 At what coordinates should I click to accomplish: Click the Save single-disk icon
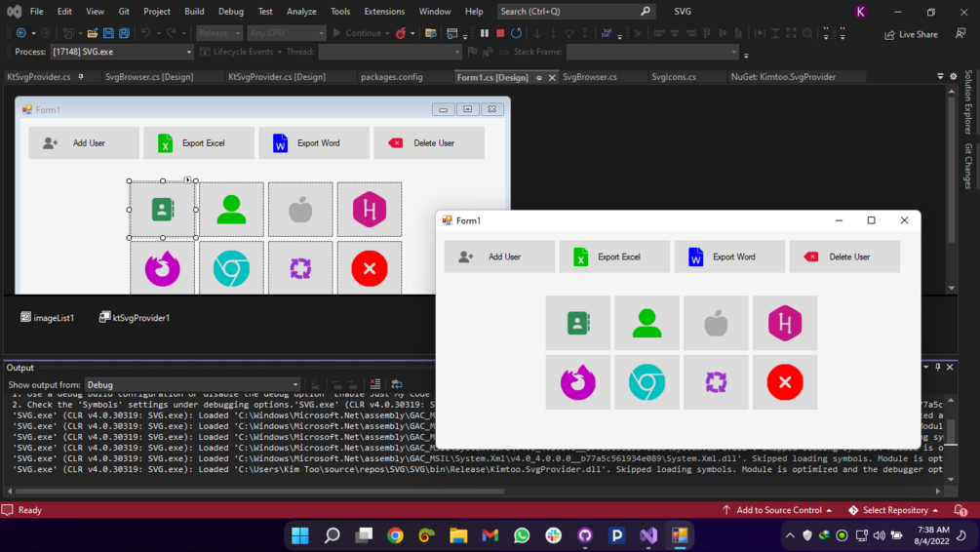pyautogui.click(x=108, y=33)
